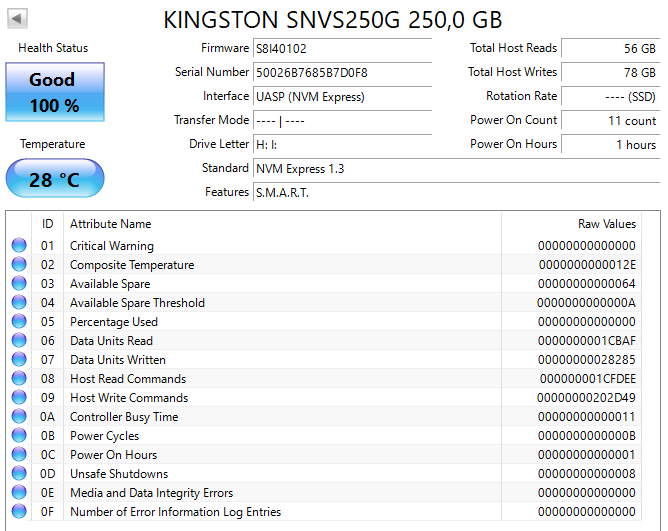Click the previous disk arrow button
Image resolution: width=668 pixels, height=531 pixels.
coord(18,19)
